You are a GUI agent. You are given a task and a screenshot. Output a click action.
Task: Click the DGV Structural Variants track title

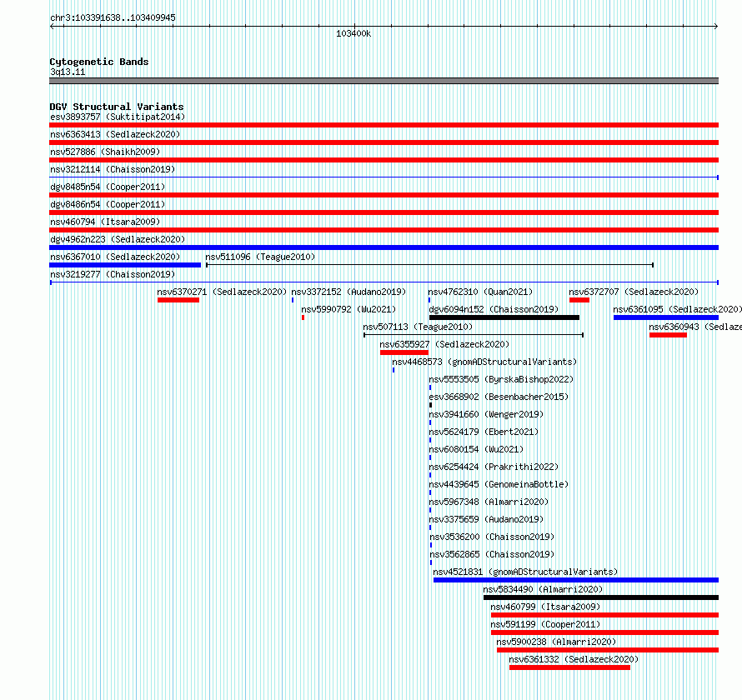pos(117,107)
